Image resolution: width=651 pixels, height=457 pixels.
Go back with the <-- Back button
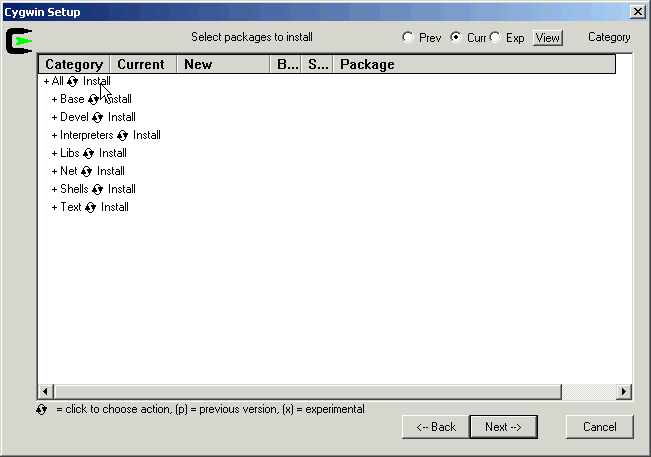click(436, 427)
